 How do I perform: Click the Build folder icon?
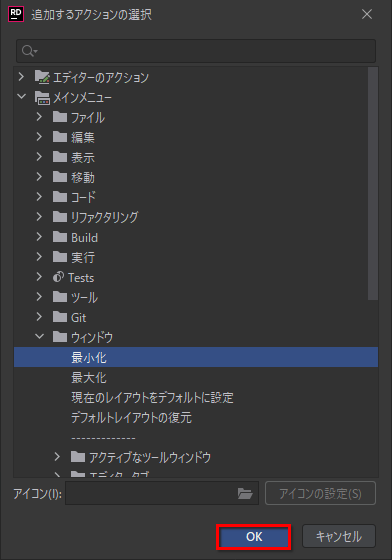click(x=60, y=237)
